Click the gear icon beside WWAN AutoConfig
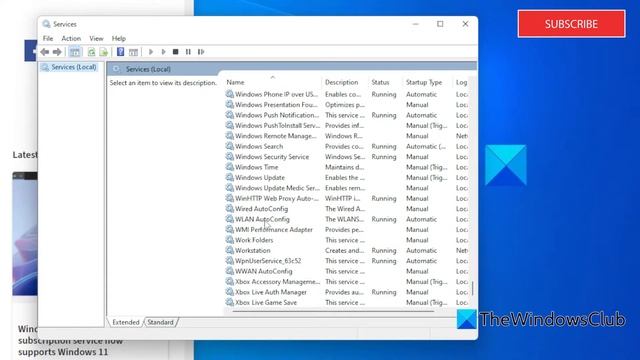 point(230,271)
